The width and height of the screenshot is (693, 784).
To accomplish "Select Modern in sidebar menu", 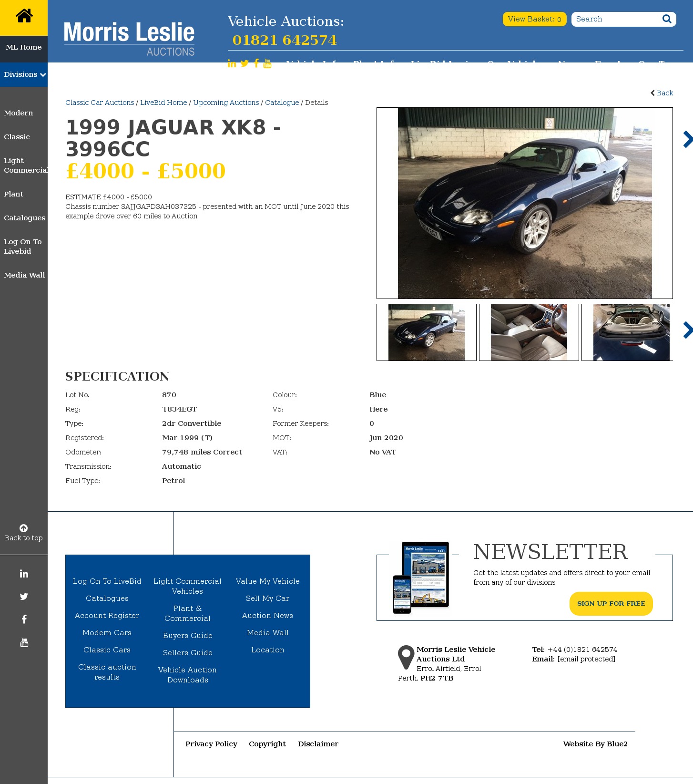I will (x=19, y=113).
